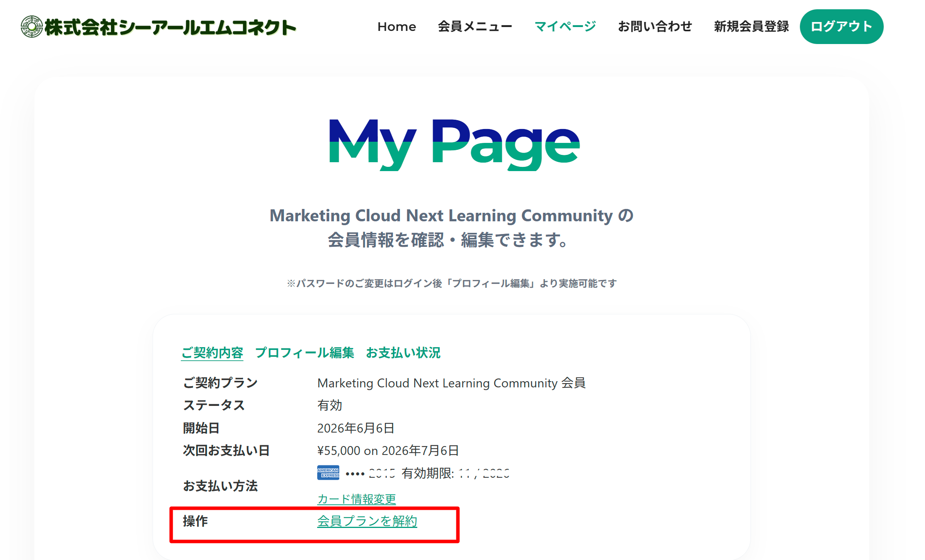Click the American Express card icon

tap(328, 473)
